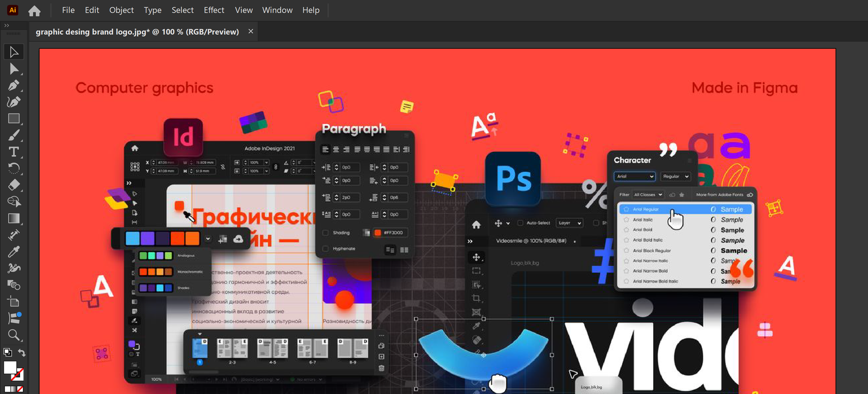The width and height of the screenshot is (868, 394).
Task: Activate the Rectangle tool
Action: click(14, 119)
